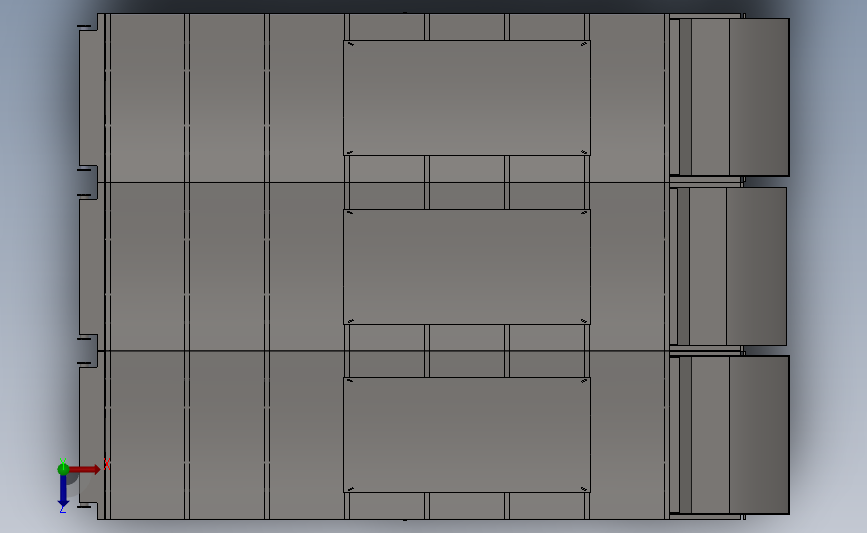Image resolution: width=867 pixels, height=533 pixels.
Task: Click the red X axis arrow of the triad
Action: click(85, 469)
